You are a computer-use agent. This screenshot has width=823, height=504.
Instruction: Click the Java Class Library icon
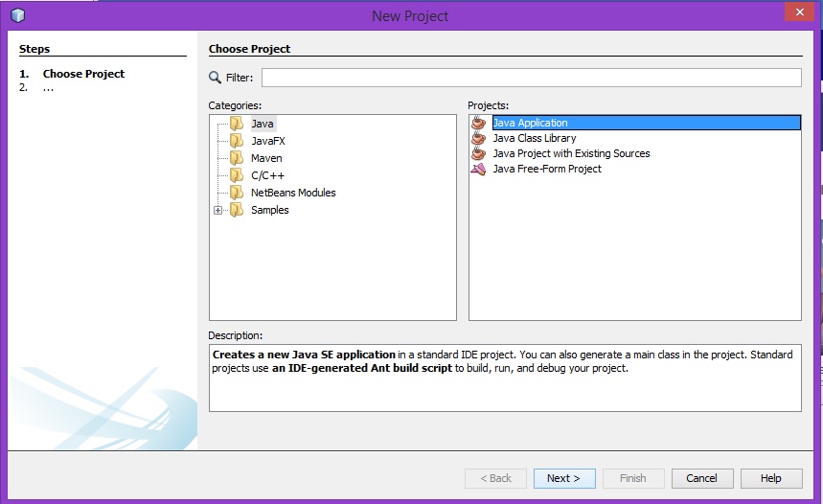coord(479,138)
